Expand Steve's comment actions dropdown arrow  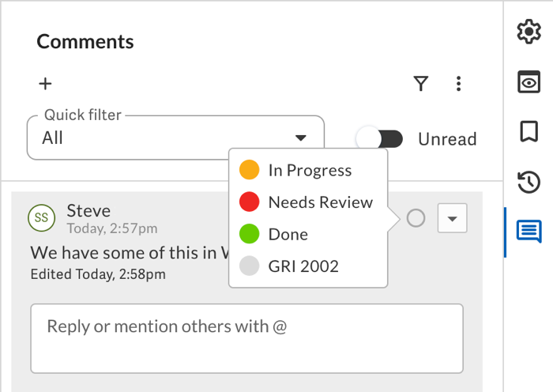coord(452,218)
